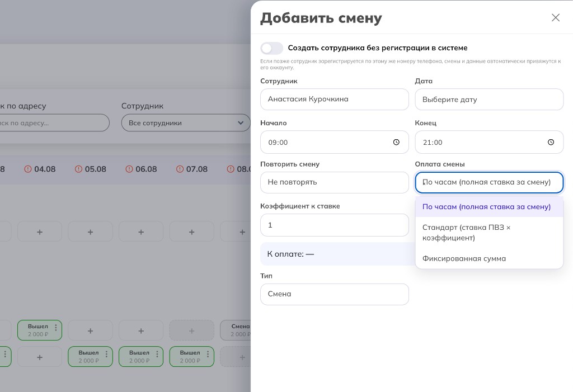573x392 pixels.
Task: Click the Коэффициент к ставке field
Action: point(335,225)
